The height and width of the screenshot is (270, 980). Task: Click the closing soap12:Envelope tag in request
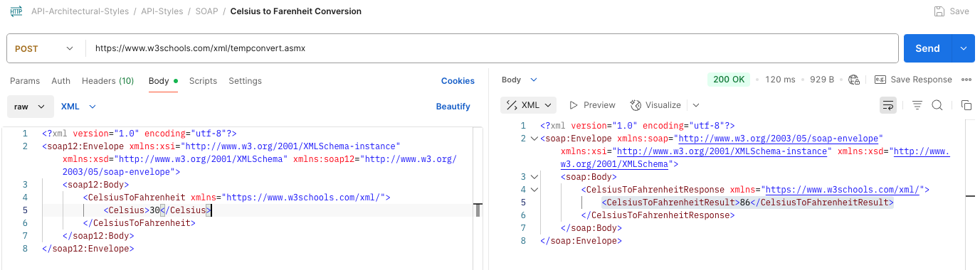tap(88, 249)
